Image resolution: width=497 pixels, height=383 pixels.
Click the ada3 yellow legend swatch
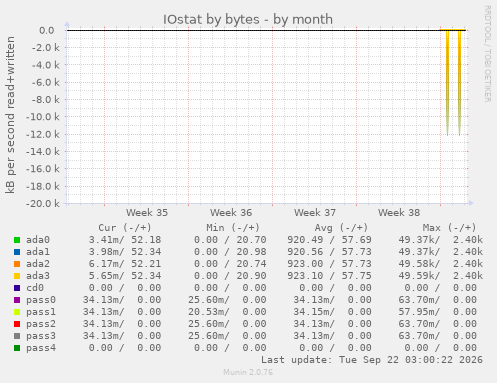tap(17, 276)
